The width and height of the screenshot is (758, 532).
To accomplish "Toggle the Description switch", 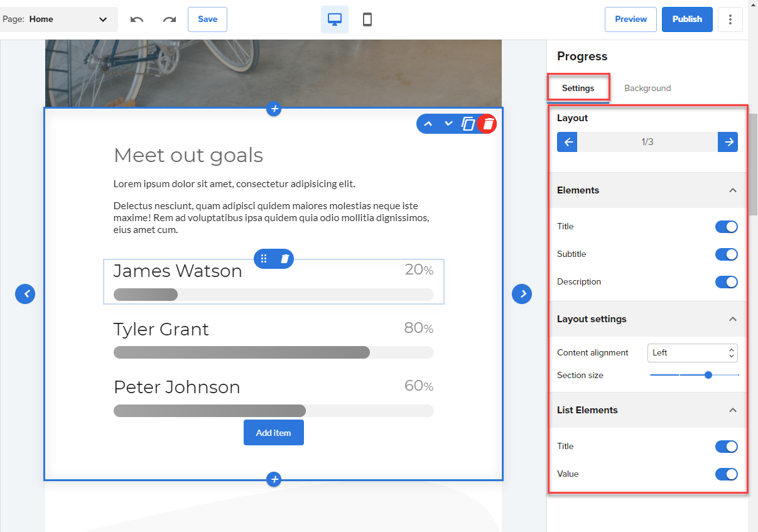I will (727, 282).
